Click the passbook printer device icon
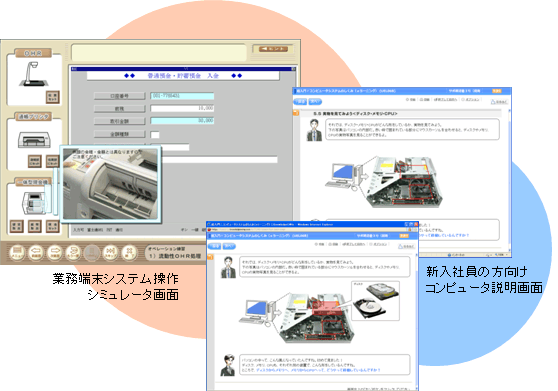This screenshot has width=558, height=391. click(x=34, y=140)
